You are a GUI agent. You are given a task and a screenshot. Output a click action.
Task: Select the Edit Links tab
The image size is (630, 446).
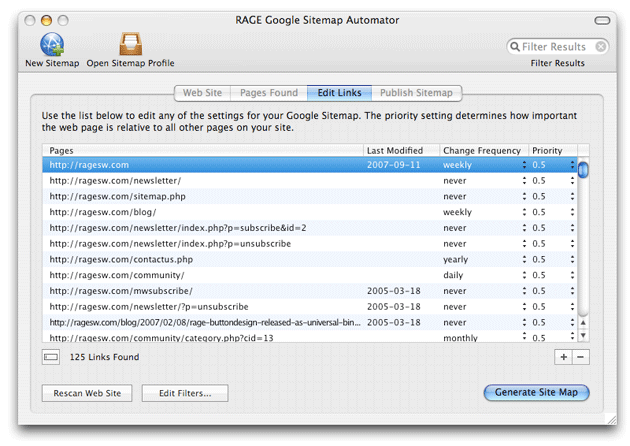tap(340, 93)
